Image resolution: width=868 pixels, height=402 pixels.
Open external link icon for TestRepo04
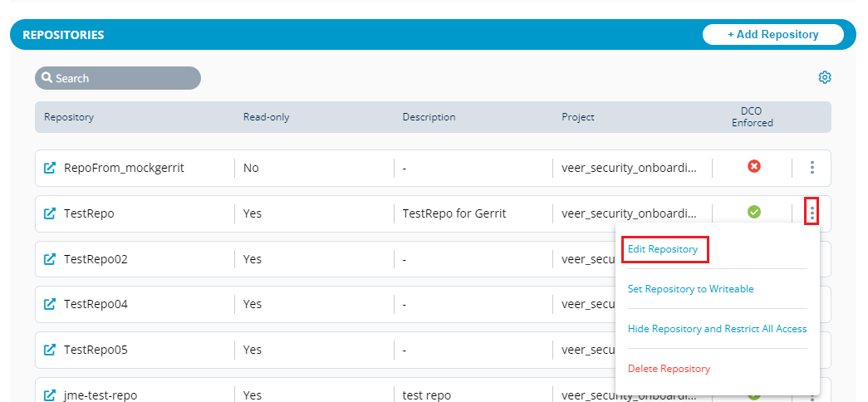(x=50, y=304)
